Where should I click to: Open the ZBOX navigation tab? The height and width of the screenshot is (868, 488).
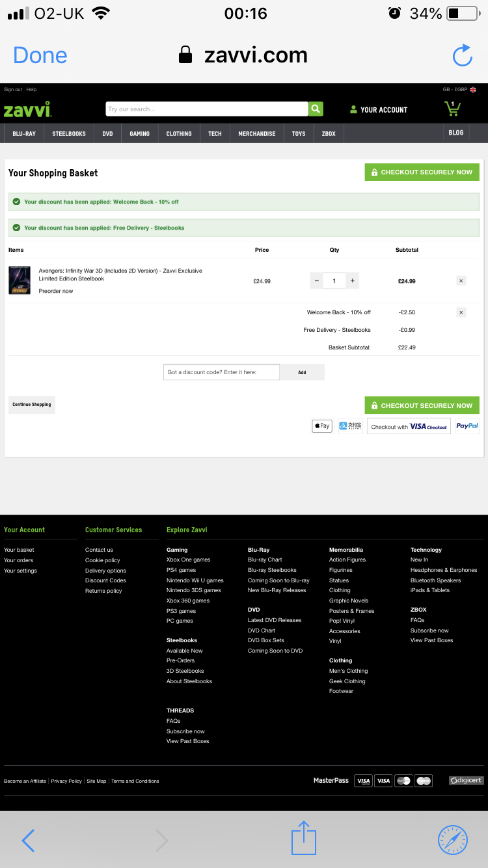pyautogui.click(x=329, y=133)
